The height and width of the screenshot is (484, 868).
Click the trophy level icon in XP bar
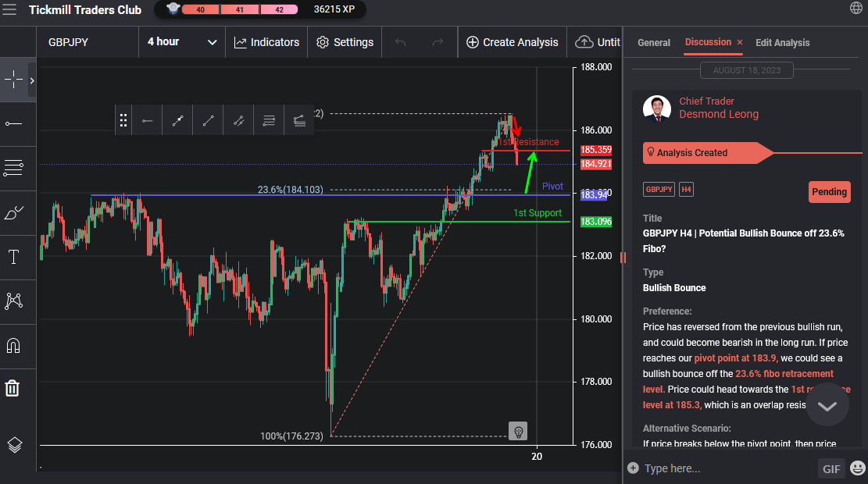coord(173,9)
